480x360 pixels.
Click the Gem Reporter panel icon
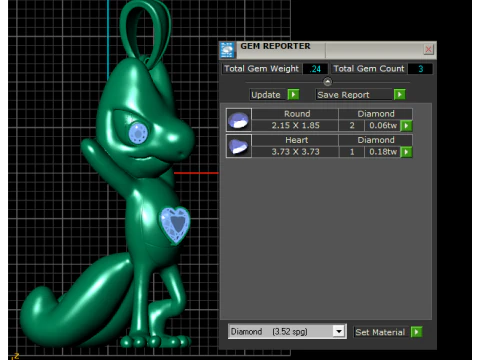click(227, 50)
